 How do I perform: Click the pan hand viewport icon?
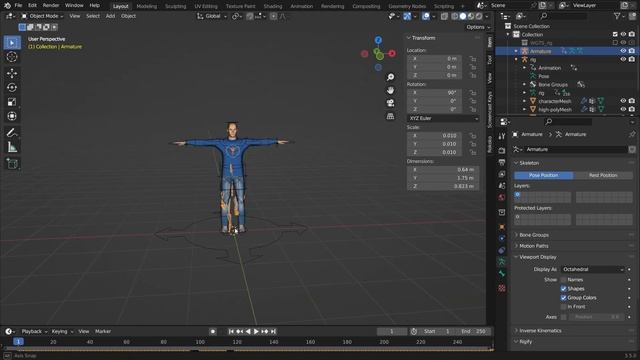(x=391, y=90)
